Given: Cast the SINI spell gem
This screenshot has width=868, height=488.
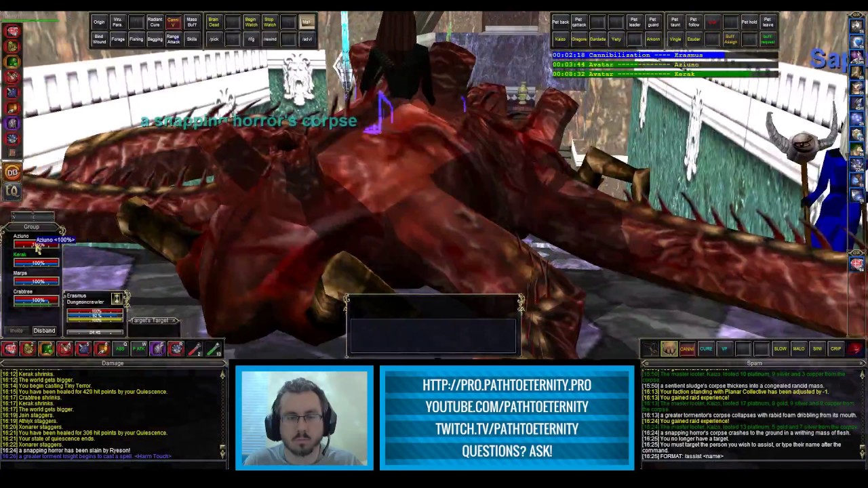Looking at the screenshot, I should pyautogui.click(x=818, y=349).
